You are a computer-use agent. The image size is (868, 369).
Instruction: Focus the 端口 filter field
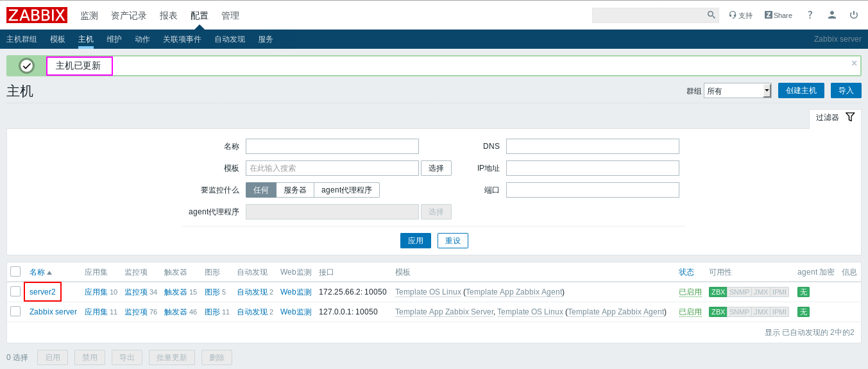pyautogui.click(x=593, y=190)
